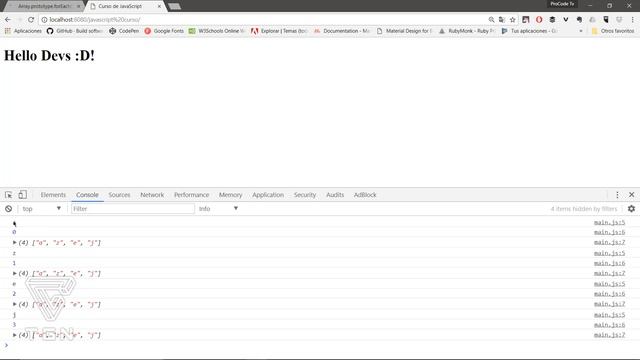Bookmark this page with the star icon
640x360 pixels.
[x=513, y=20]
